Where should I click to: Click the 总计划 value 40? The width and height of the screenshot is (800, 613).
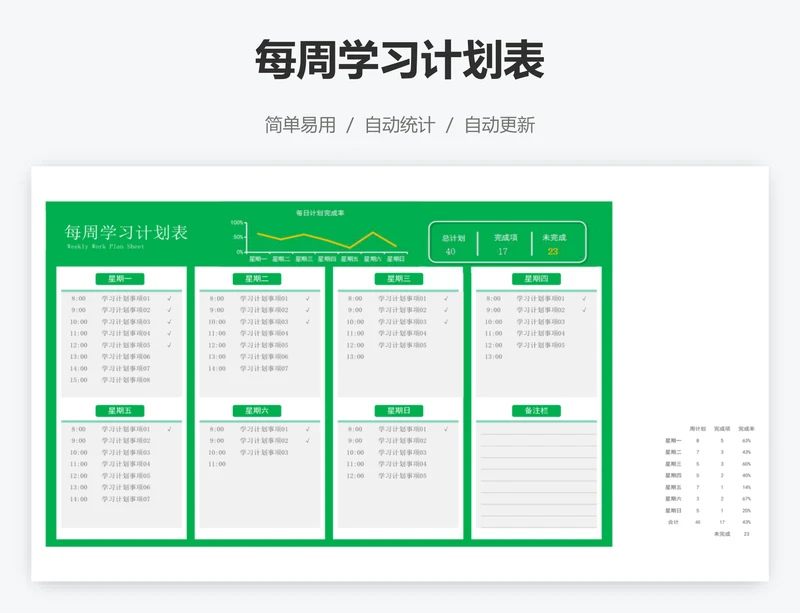pos(450,251)
